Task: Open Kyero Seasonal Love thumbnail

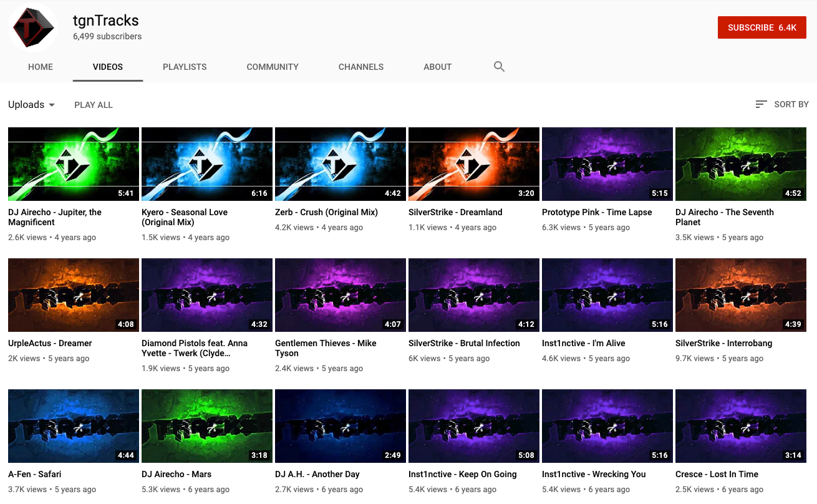Action: 207,164
